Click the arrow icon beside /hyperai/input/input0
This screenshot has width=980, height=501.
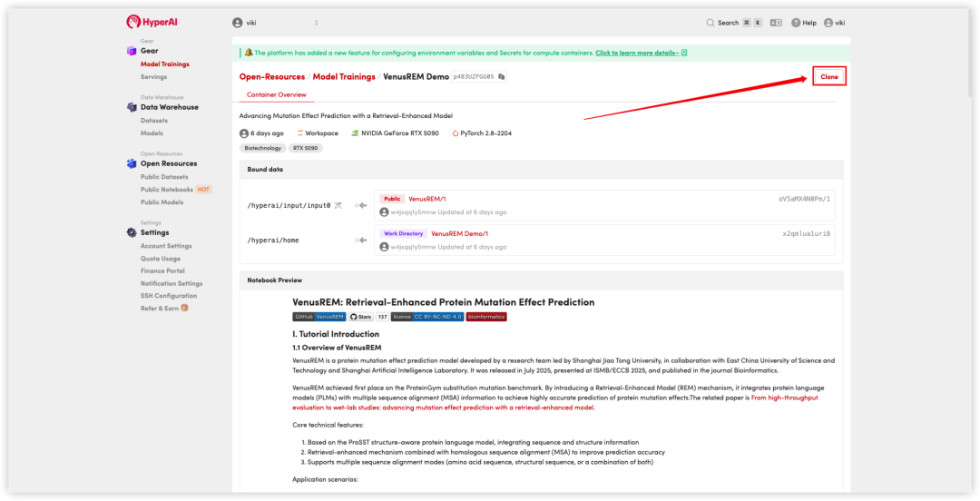click(x=360, y=205)
